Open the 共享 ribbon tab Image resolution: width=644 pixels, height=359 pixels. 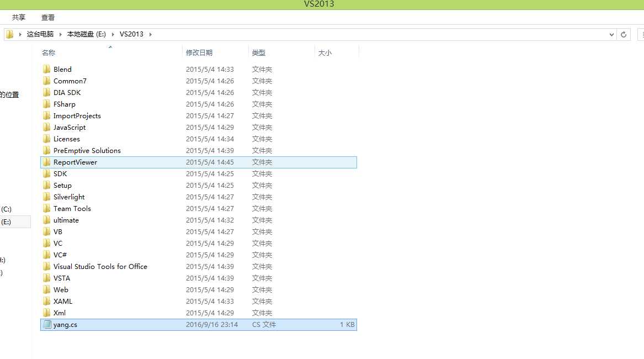(x=18, y=17)
